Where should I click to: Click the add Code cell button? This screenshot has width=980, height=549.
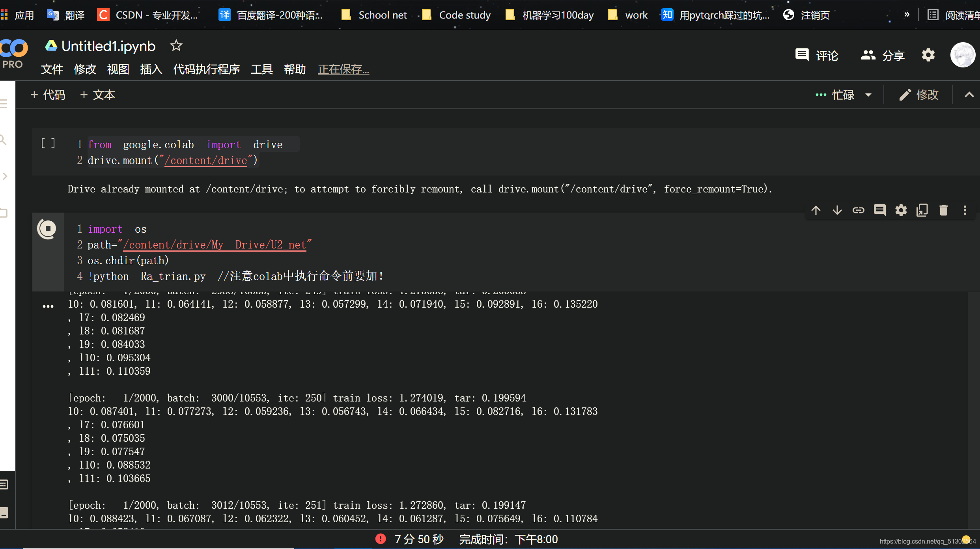[x=47, y=94]
